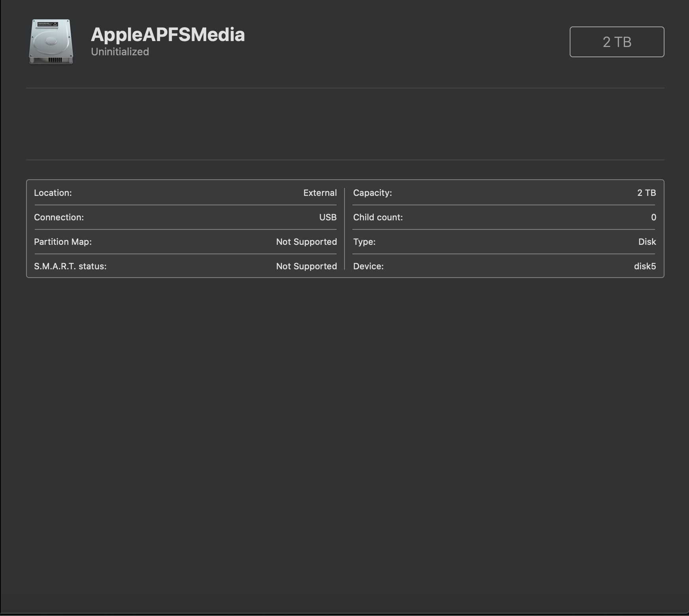Click the S.M.A.R.T. status label

(70, 266)
